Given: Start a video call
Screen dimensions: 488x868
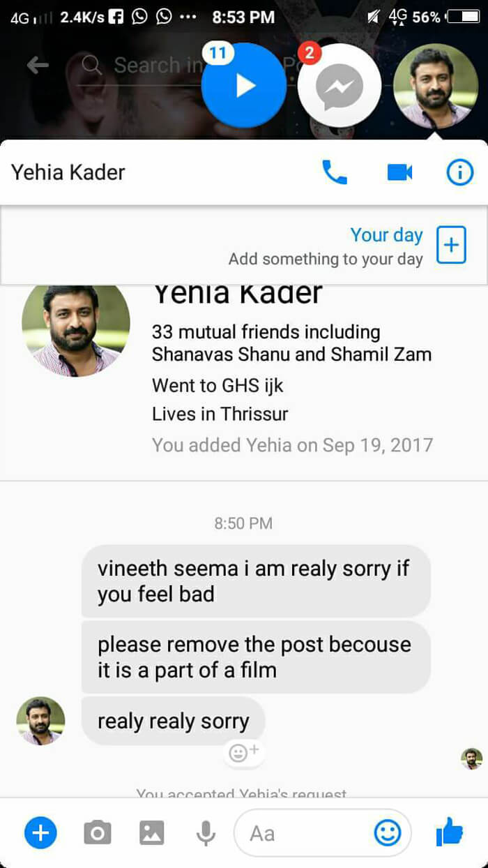Looking at the screenshot, I should (399, 172).
